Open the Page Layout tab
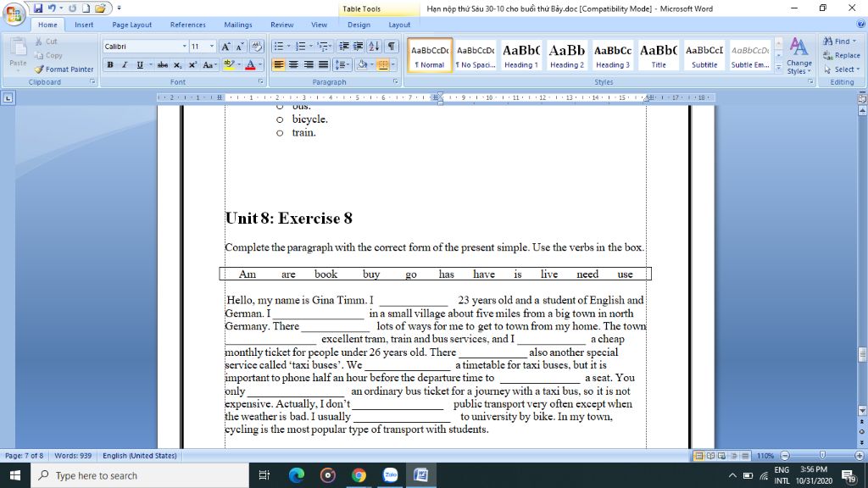The image size is (868, 488). click(131, 25)
